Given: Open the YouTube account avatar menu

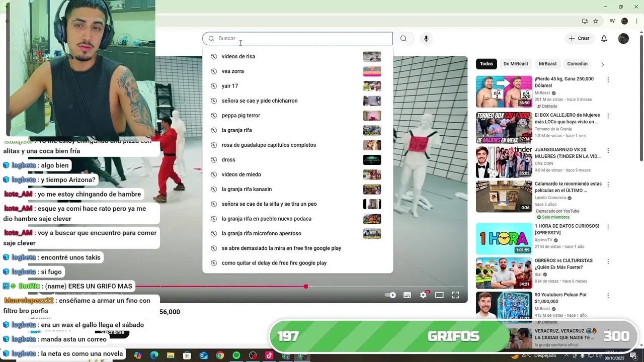Looking at the screenshot, I should tap(623, 39).
